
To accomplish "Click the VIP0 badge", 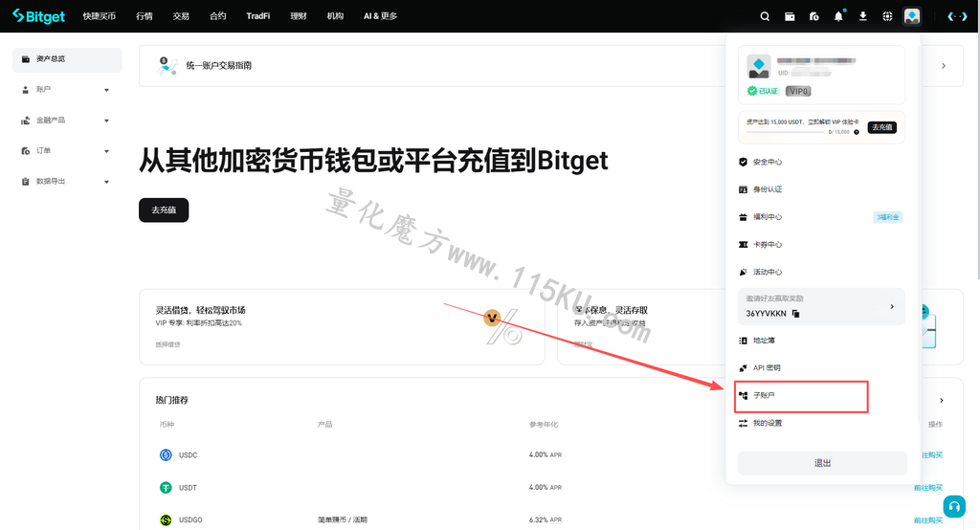I will (798, 91).
